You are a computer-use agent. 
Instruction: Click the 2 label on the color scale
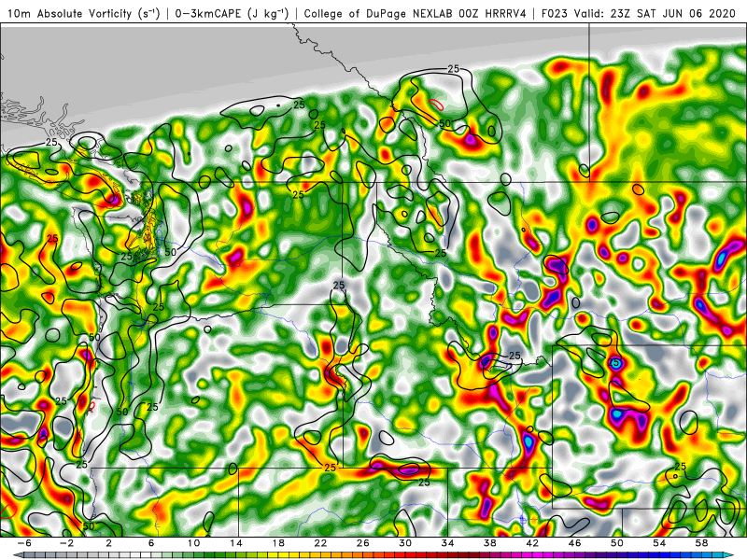[109, 543]
